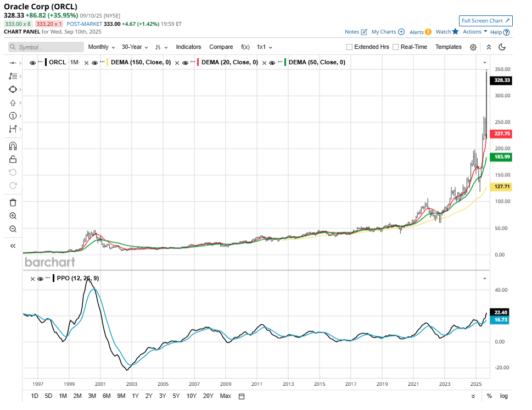Screen dimensions: 532x410
Task: Select the numbered circle marker tool
Action: (13, 116)
